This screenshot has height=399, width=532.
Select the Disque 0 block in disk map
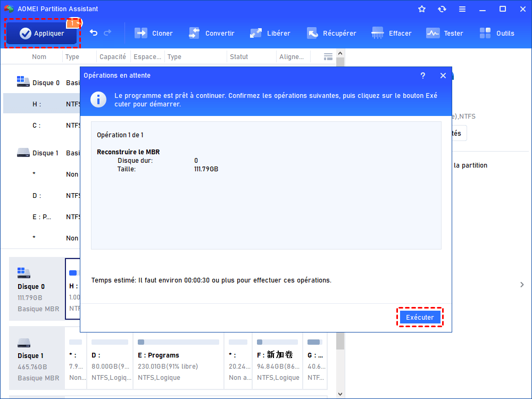tap(37, 289)
